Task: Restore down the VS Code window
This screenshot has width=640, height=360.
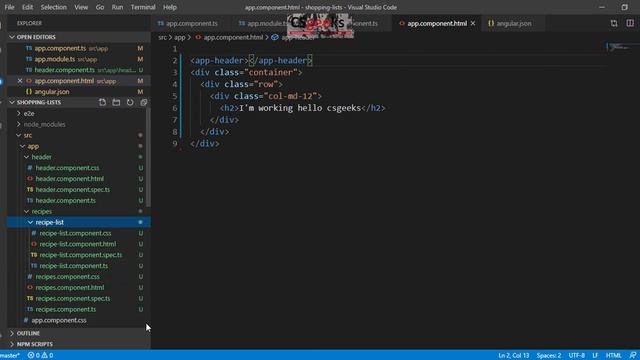Action: point(624,7)
